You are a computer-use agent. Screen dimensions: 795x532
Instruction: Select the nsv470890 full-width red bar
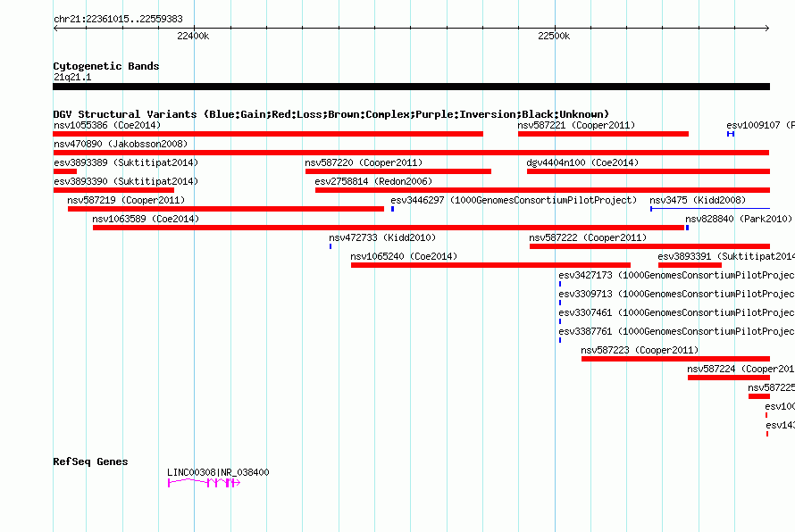point(411,153)
